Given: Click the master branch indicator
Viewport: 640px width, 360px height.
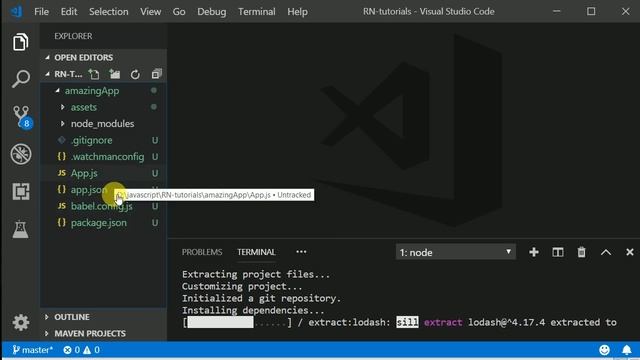Looking at the screenshot, I should [33, 350].
